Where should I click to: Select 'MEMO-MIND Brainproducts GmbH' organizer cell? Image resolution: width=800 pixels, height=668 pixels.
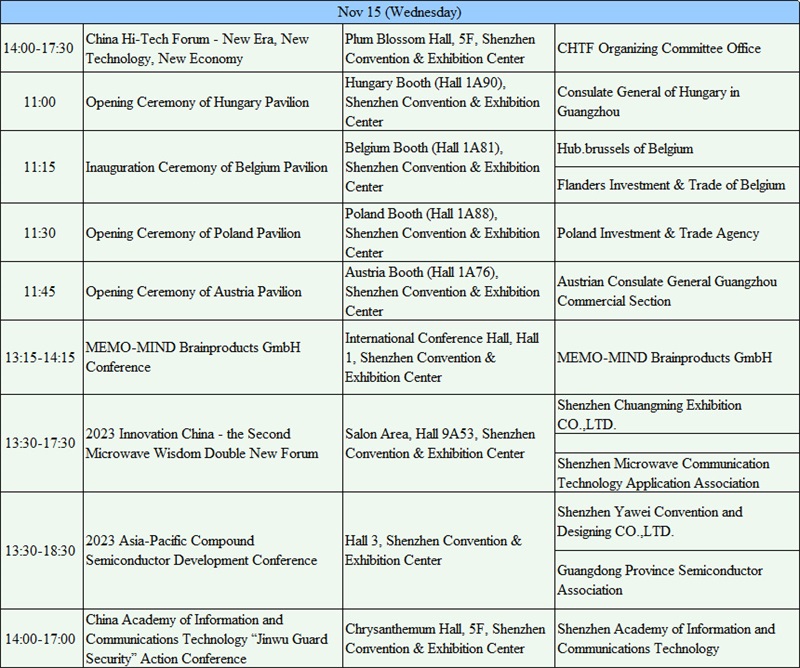677,357
